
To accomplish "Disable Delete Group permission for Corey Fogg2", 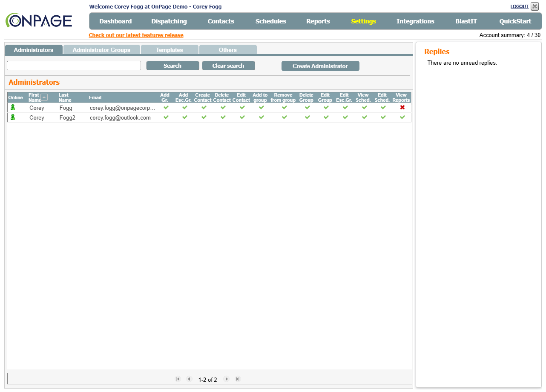I will tap(307, 117).
